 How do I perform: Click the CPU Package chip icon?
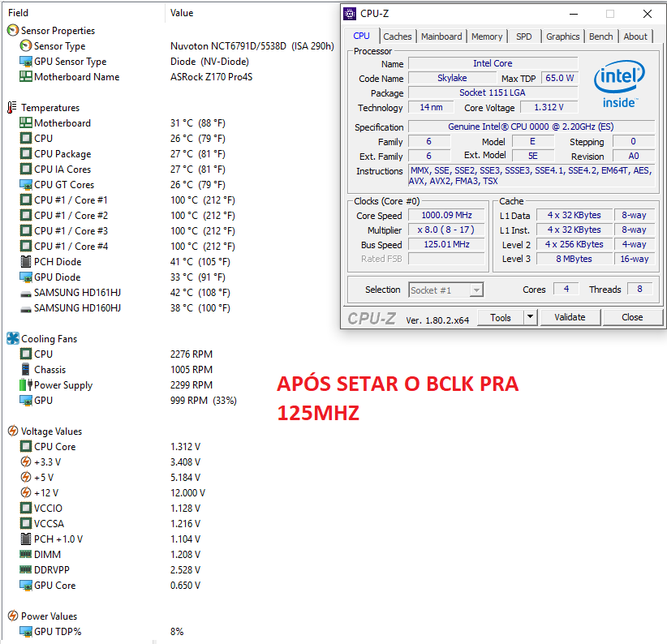(x=26, y=153)
